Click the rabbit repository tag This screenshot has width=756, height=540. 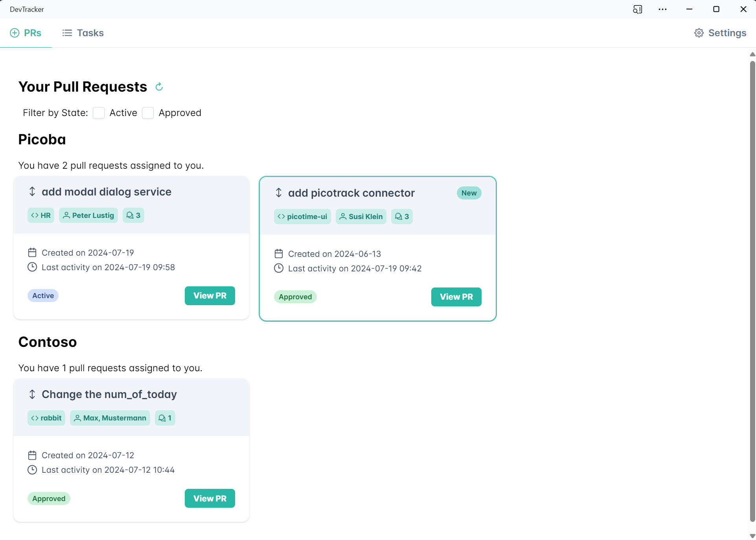(x=46, y=418)
